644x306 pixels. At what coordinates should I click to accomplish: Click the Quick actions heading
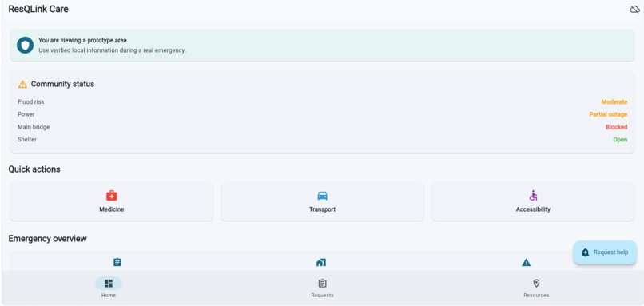[x=34, y=169]
